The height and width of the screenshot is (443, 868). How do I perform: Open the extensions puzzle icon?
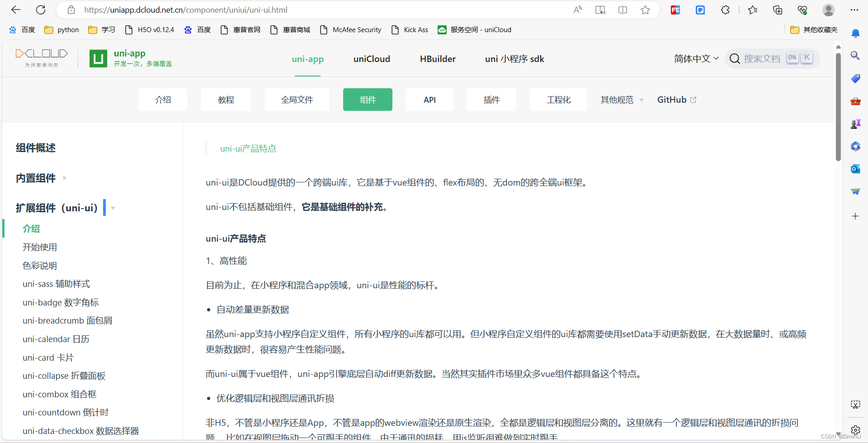tap(725, 10)
